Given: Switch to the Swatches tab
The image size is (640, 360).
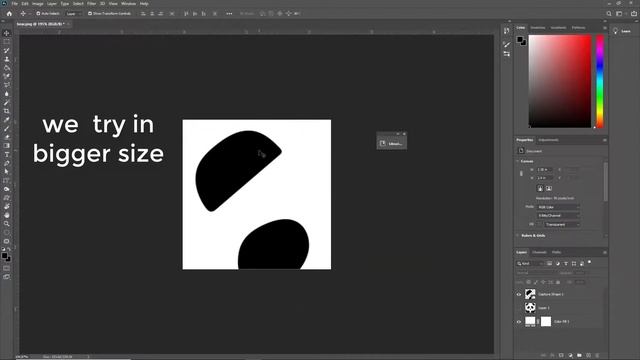Looking at the screenshot, I should [x=538, y=28].
